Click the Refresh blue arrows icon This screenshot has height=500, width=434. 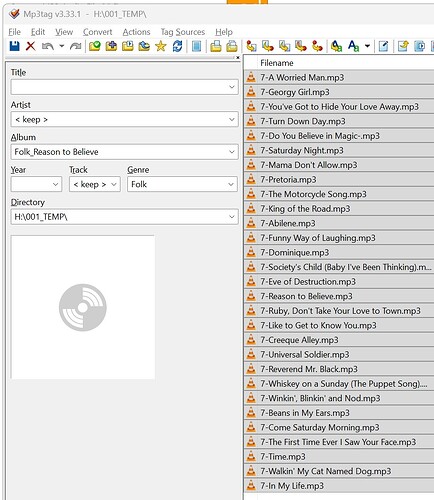tap(177, 46)
